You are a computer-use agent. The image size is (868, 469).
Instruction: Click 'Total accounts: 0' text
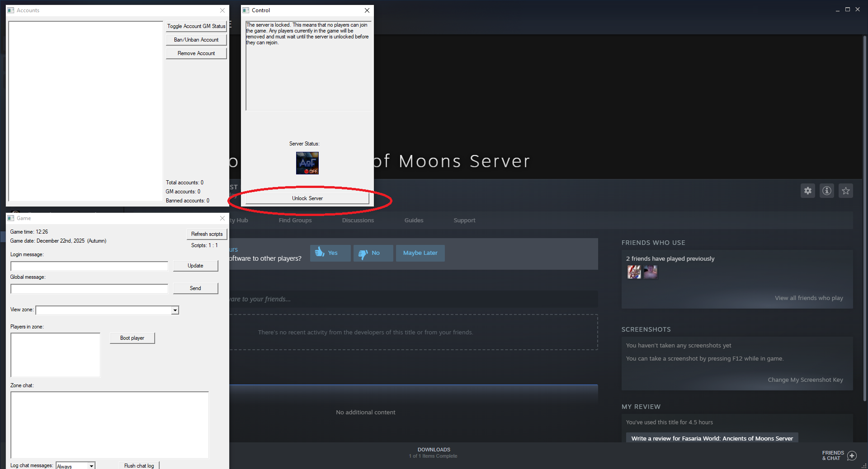pos(184,183)
